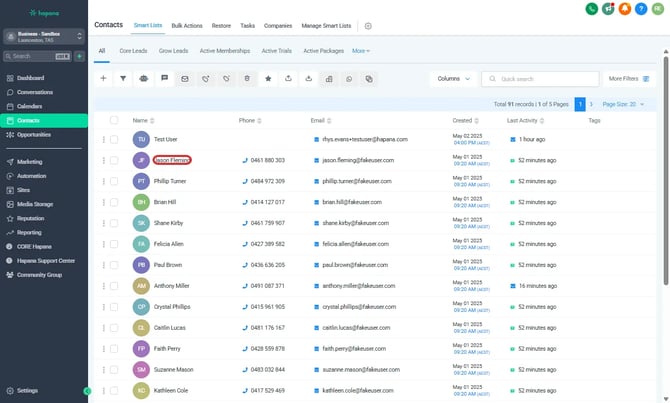Expand the Page Size 20 dropdown

point(621,104)
